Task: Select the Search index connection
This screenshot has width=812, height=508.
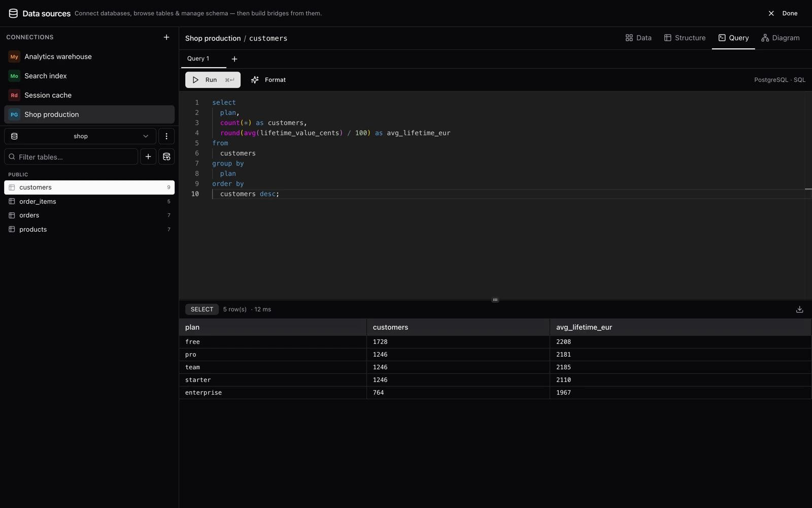Action: pyautogui.click(x=89, y=76)
